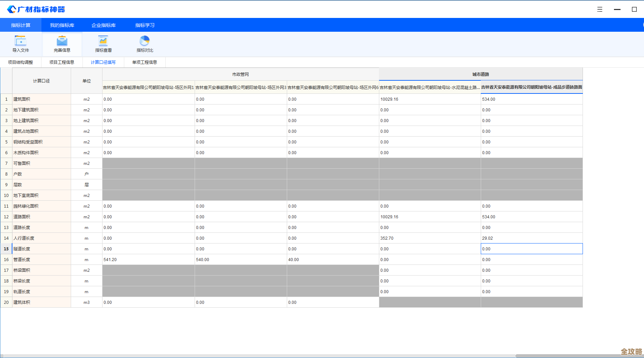This screenshot has width=644, height=358.
Task: Switch to 项目结构调整 sub-tab
Action: point(21,62)
